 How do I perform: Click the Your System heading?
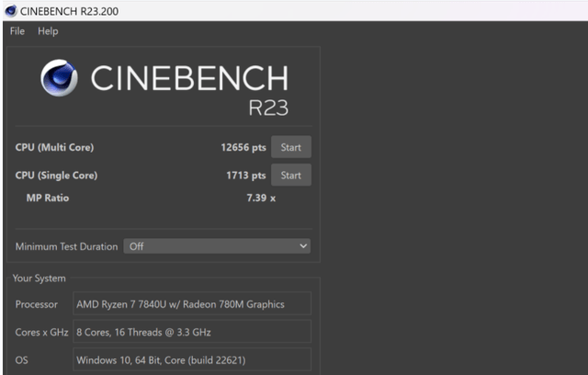tap(39, 278)
